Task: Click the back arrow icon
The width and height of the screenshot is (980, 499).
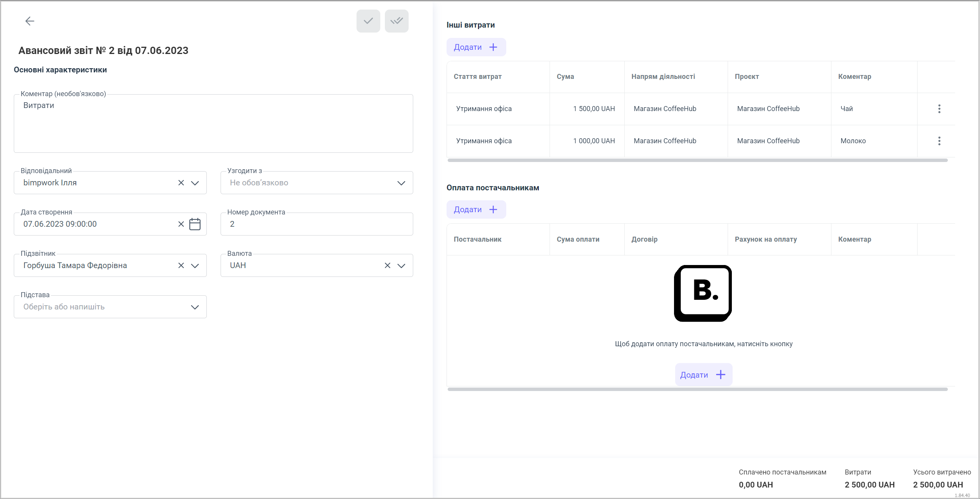Action: (29, 21)
